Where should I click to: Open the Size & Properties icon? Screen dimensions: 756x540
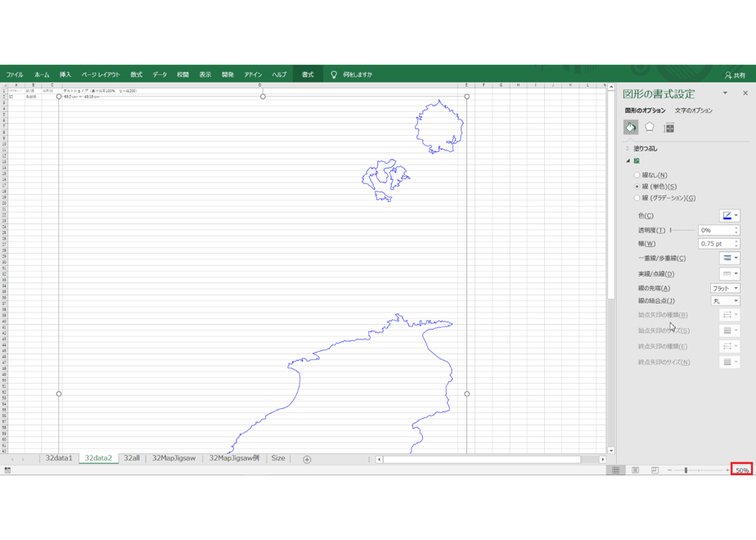(668, 128)
